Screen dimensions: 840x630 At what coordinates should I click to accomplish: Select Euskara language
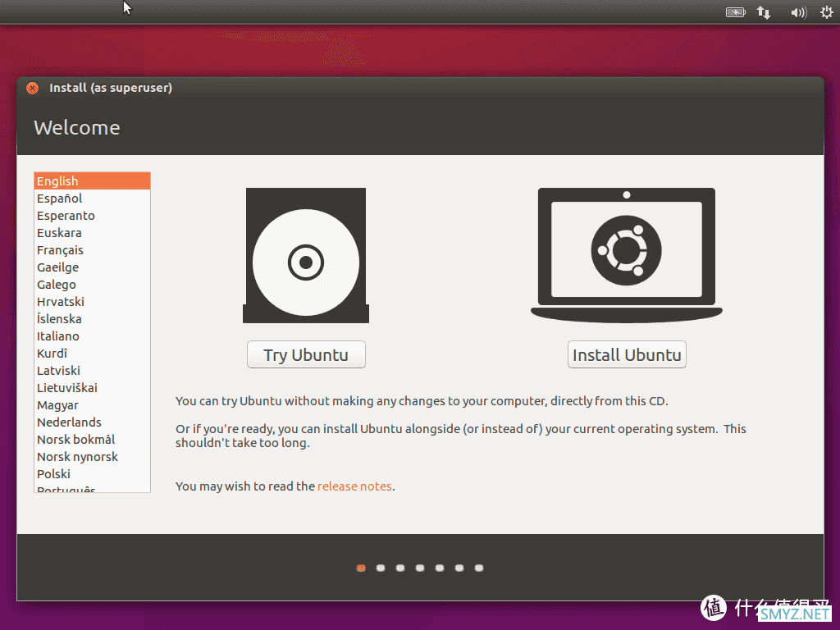[x=92, y=232]
